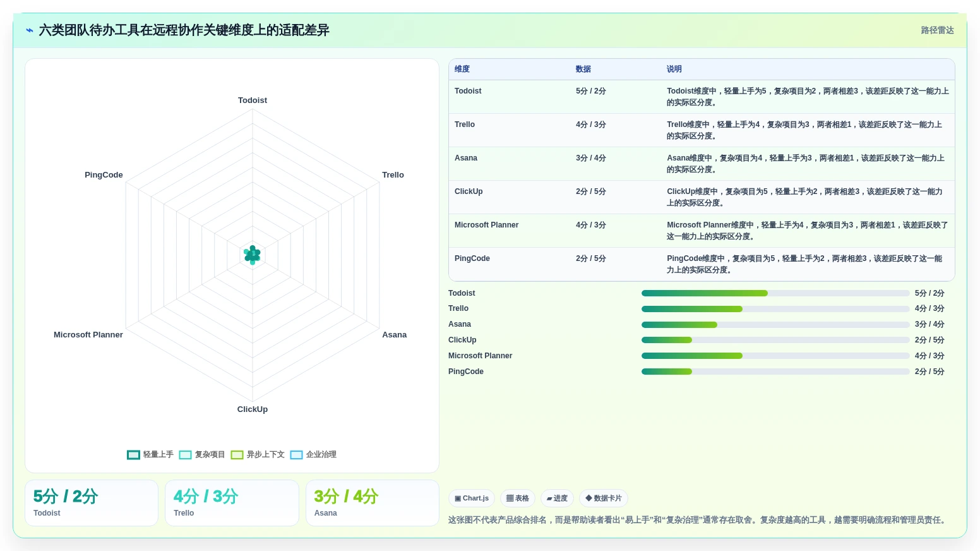This screenshot has width=980, height=551.
Task: Click the 路径雷达 label in header
Action: click(937, 30)
